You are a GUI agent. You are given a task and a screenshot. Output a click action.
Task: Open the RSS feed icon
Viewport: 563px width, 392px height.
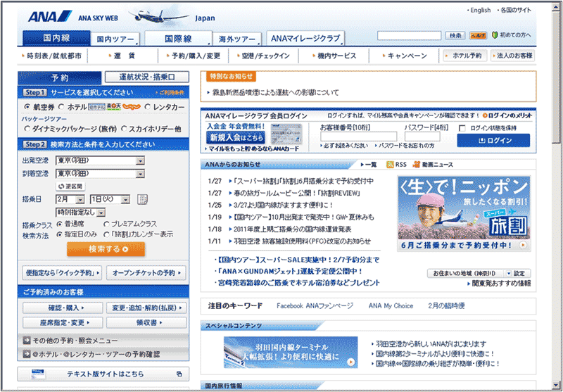tap(390, 165)
